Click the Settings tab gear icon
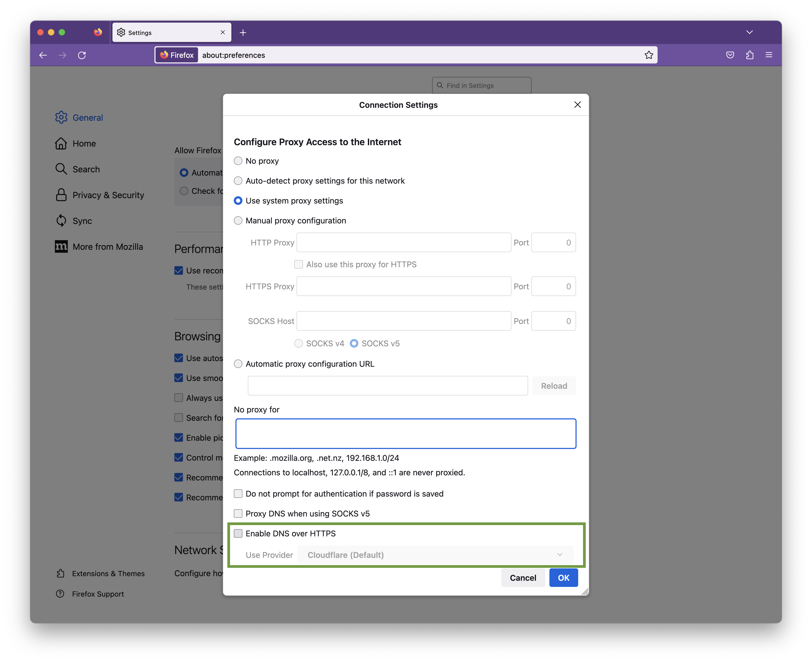The height and width of the screenshot is (663, 812). [121, 33]
